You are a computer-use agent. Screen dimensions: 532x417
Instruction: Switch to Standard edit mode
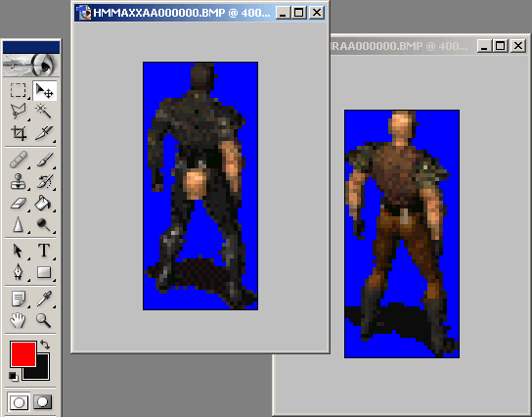(19, 401)
